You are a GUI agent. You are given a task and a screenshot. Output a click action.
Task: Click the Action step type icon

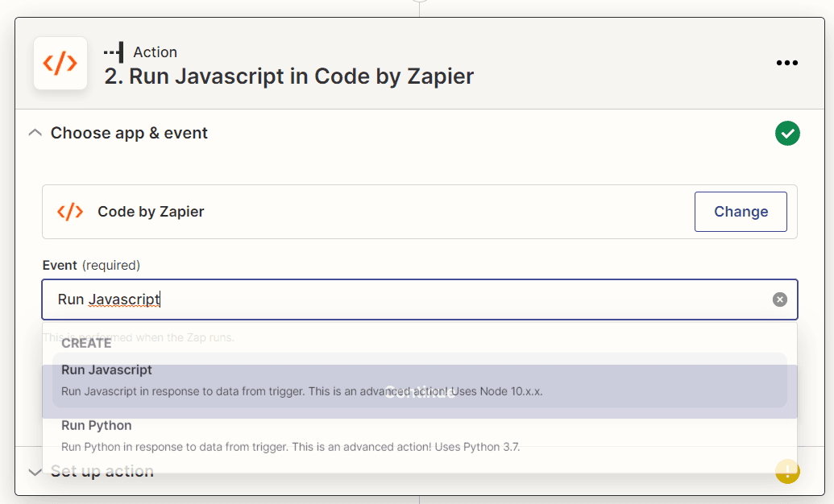click(x=113, y=52)
